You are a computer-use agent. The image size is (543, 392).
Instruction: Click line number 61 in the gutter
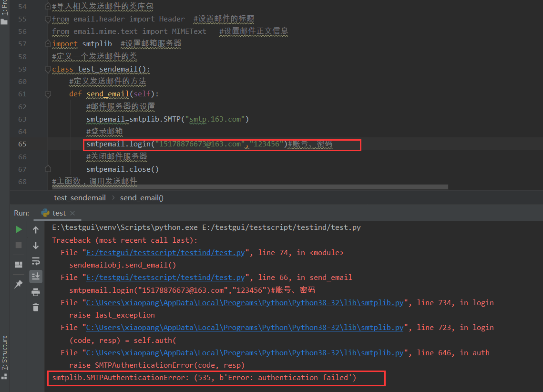22,94
